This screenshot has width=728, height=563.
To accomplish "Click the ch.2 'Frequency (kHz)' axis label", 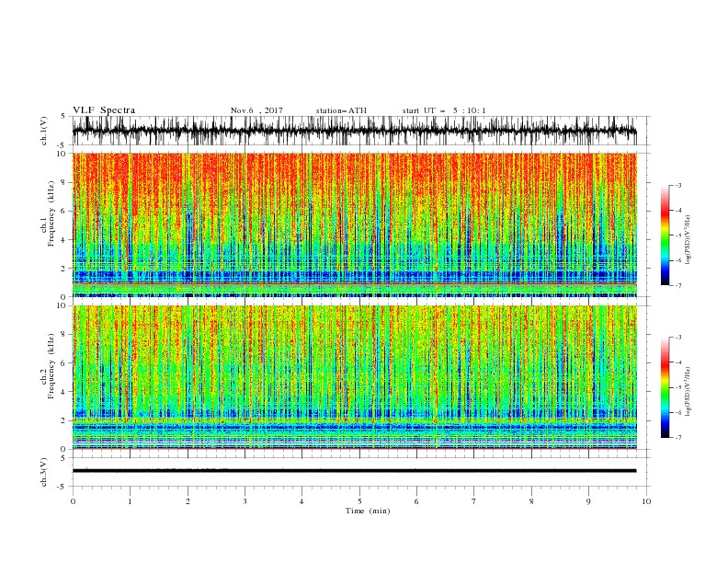I will tap(51, 366).
